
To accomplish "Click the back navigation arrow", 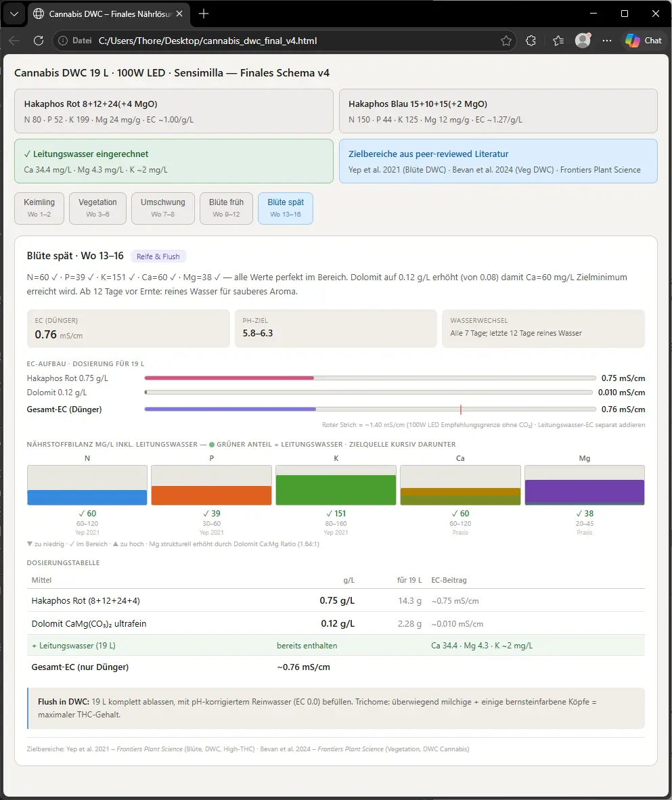I will [14, 41].
